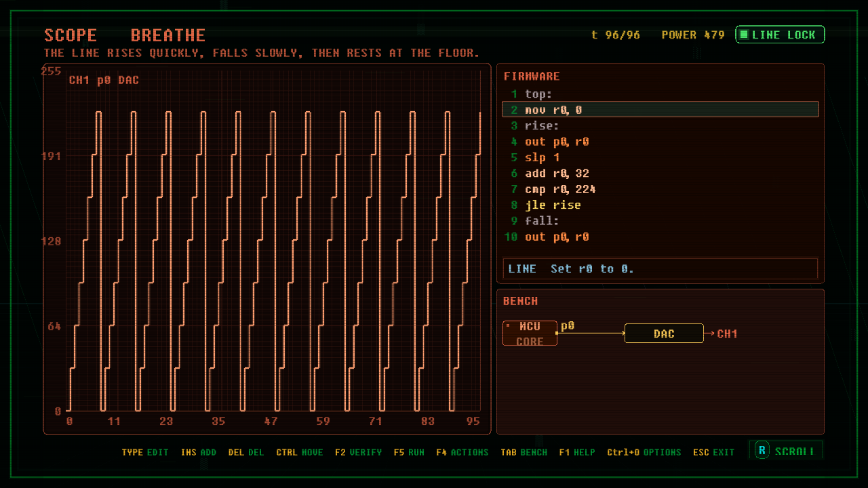Click the CH1 p0 DAC trace label
Screen dimensions: 868x488
pyautogui.click(x=104, y=80)
